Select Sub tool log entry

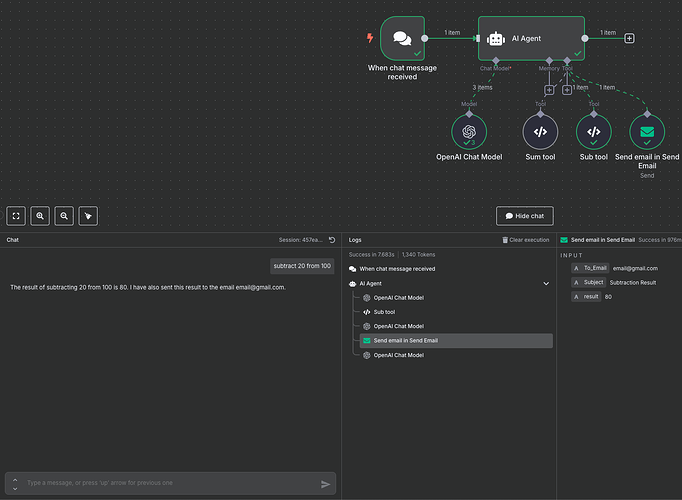456,312
